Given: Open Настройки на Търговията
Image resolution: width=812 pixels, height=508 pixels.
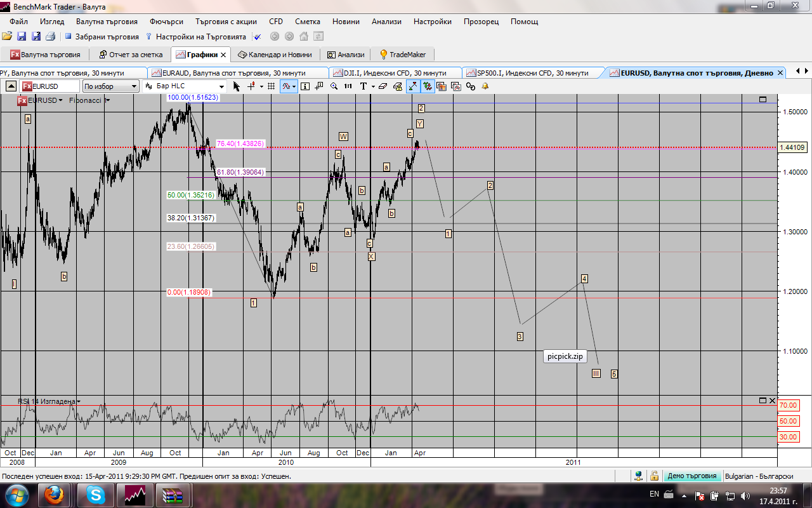Looking at the screenshot, I should point(196,37).
